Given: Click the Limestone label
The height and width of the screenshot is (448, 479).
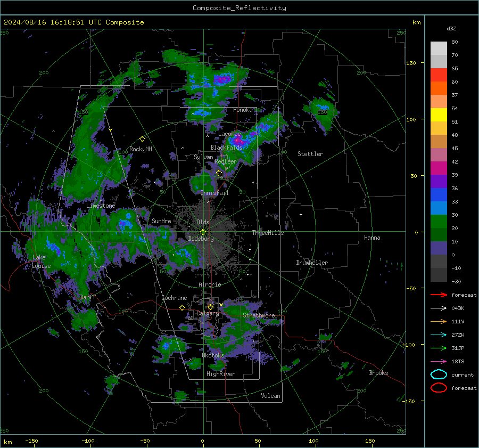Looking at the screenshot, I should [x=101, y=206].
